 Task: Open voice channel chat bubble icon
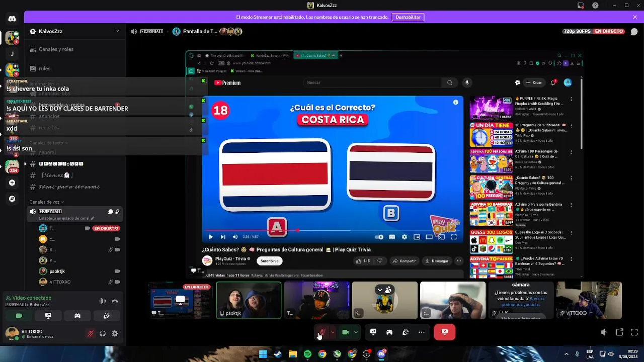(110, 212)
